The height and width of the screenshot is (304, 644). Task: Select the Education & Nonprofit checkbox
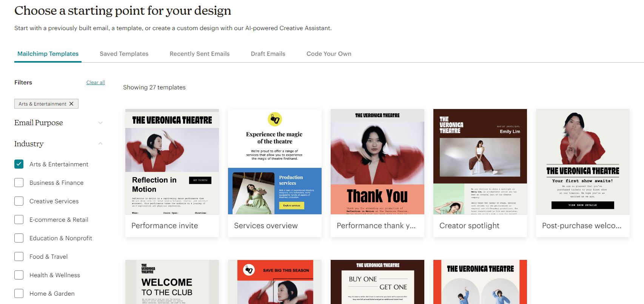click(x=19, y=238)
